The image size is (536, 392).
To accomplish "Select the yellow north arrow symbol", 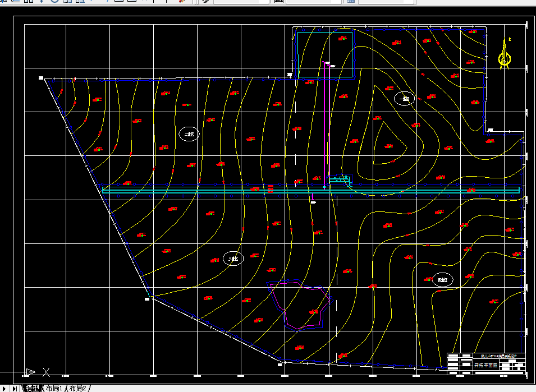I will click(x=505, y=54).
